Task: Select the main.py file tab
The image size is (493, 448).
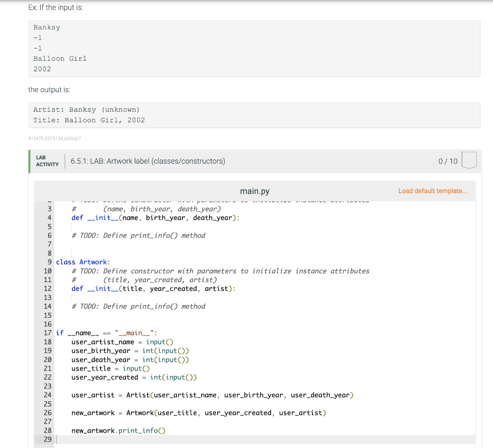Action: [x=254, y=191]
